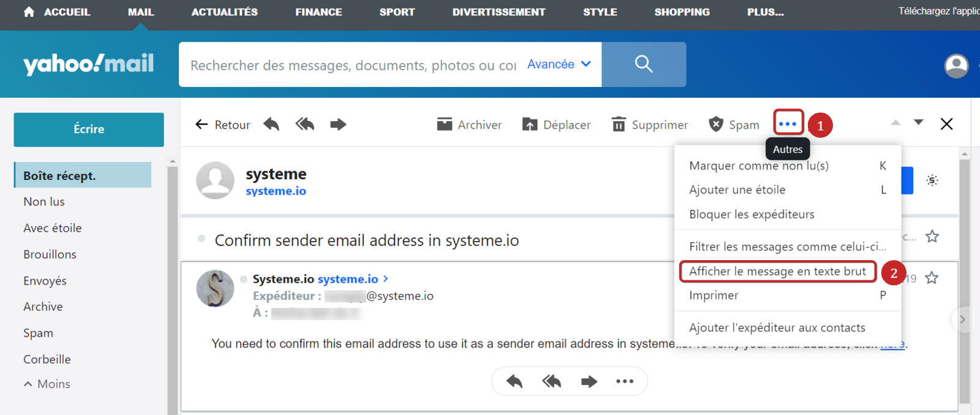Expand sender details chevron after systeme.io
Screen dimensions: 980x415
pyautogui.click(x=385, y=279)
